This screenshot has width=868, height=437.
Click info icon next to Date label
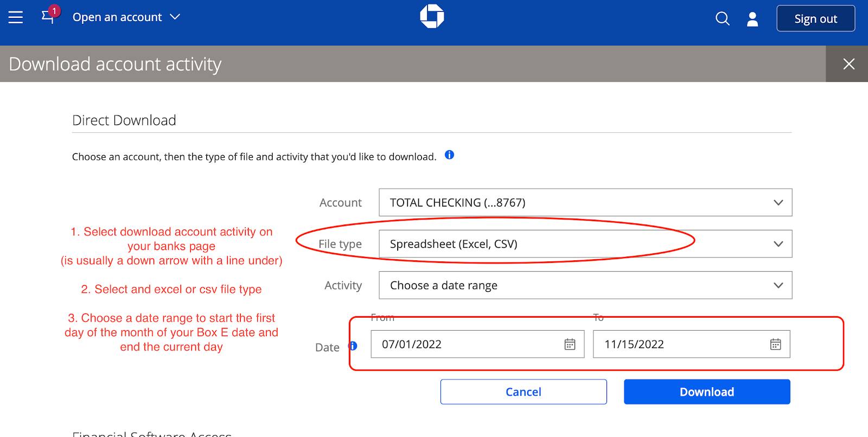coord(353,346)
